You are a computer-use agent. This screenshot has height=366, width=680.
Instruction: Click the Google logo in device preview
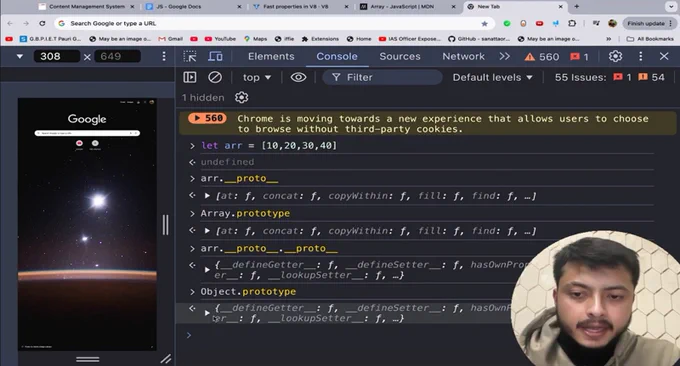coord(87,119)
